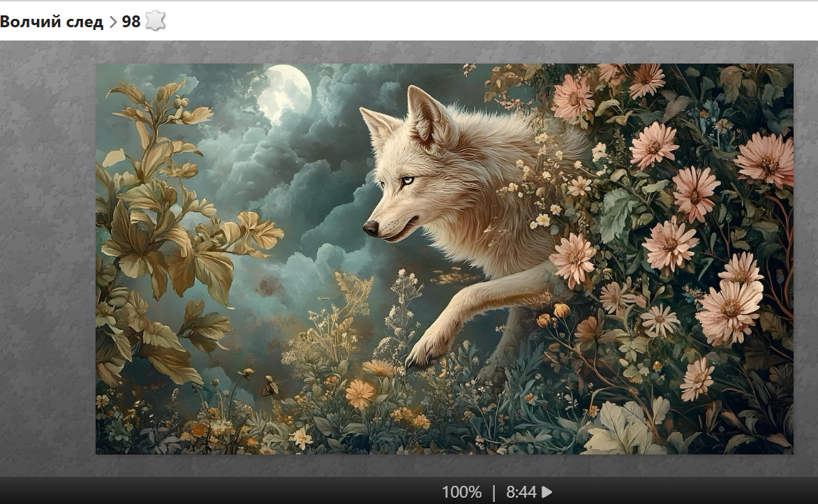Click the hide-shaped icon next to 98

pos(155,22)
